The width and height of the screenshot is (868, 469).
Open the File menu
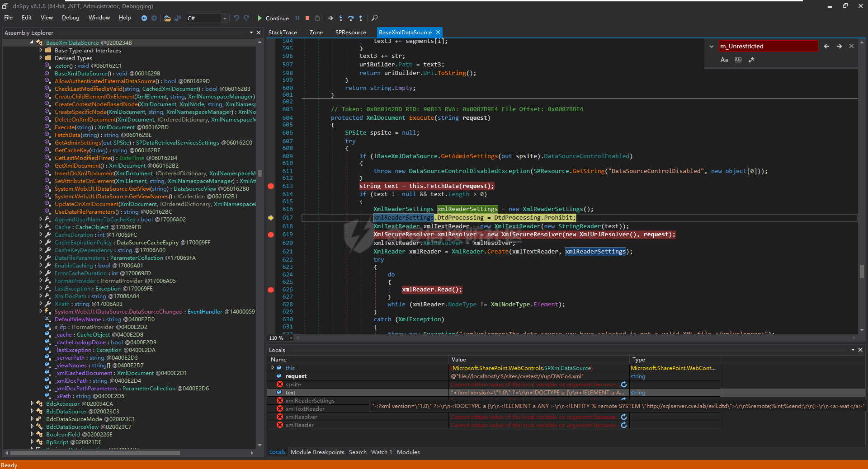pos(8,18)
